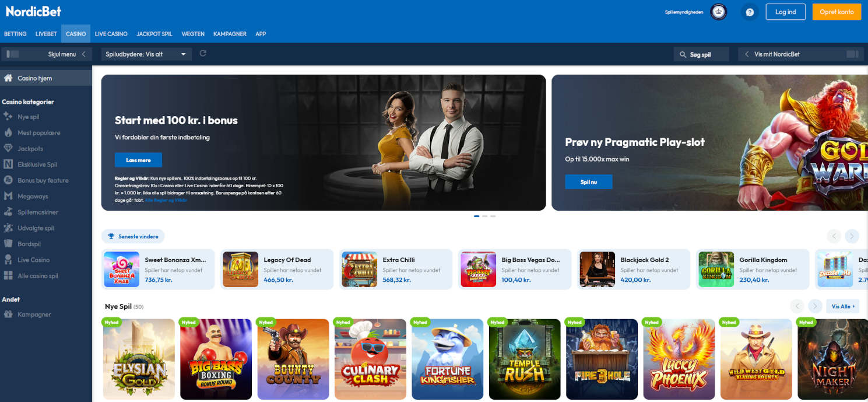Open the Livebet tab
This screenshot has width=868, height=402.
(x=45, y=34)
